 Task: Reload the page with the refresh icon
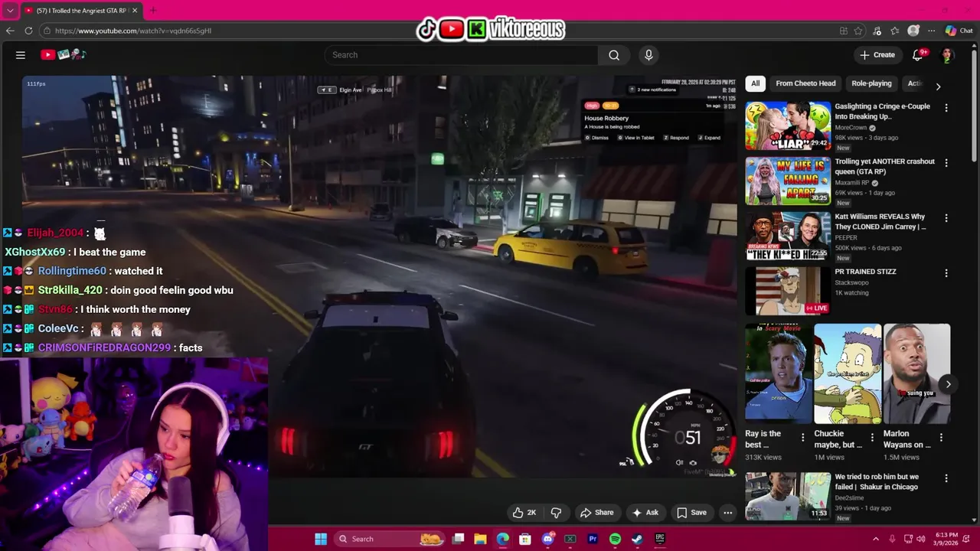[x=28, y=31]
